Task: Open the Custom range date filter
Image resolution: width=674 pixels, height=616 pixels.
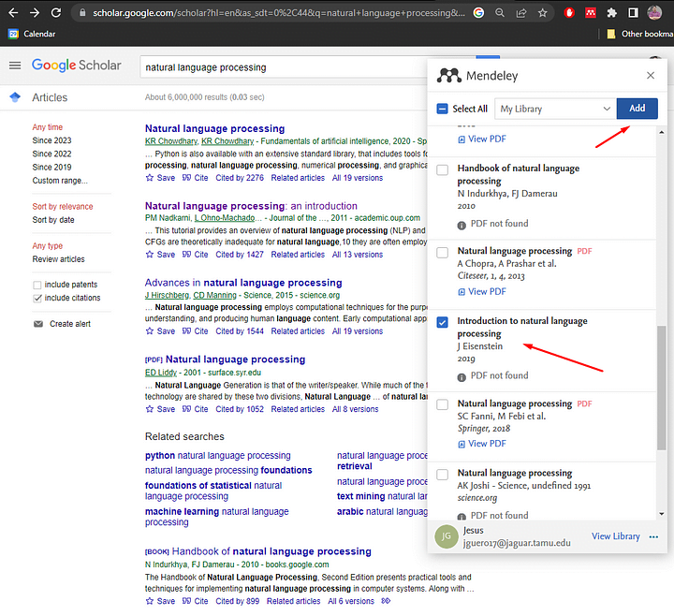Action: [x=60, y=181]
